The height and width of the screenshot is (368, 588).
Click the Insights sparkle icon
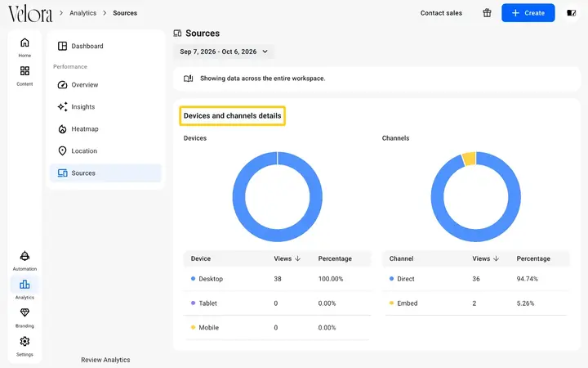click(x=62, y=106)
